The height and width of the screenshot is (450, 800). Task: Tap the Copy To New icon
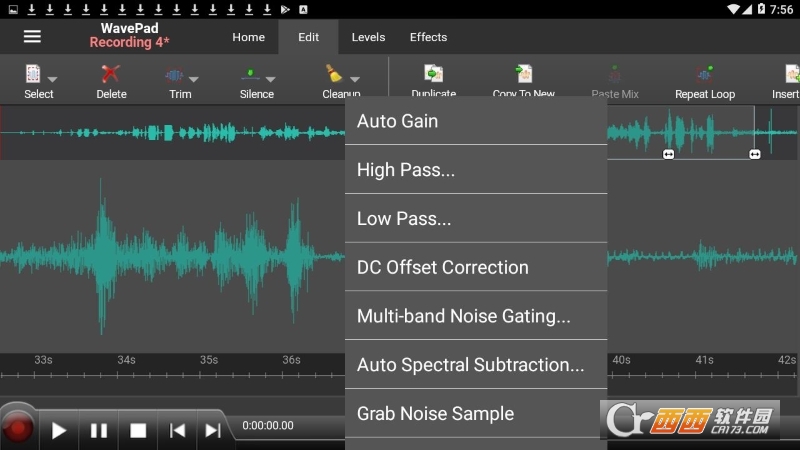[523, 76]
